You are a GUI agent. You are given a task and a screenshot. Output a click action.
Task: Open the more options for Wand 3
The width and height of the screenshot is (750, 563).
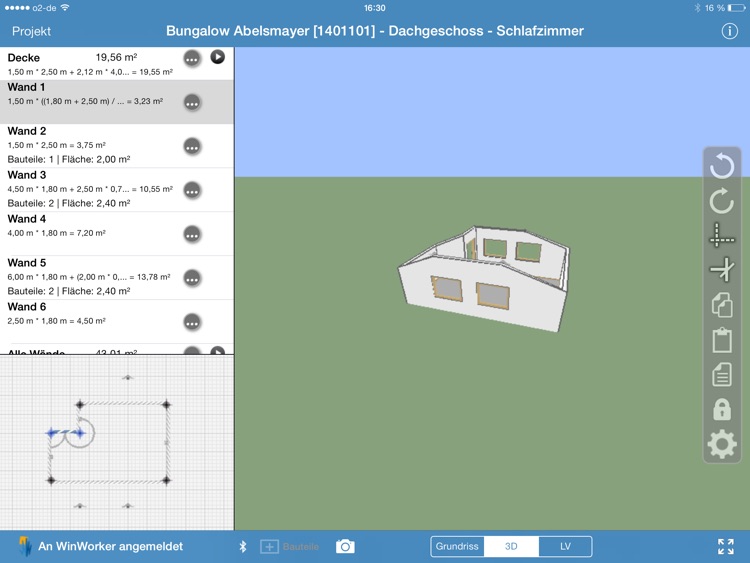(x=192, y=191)
